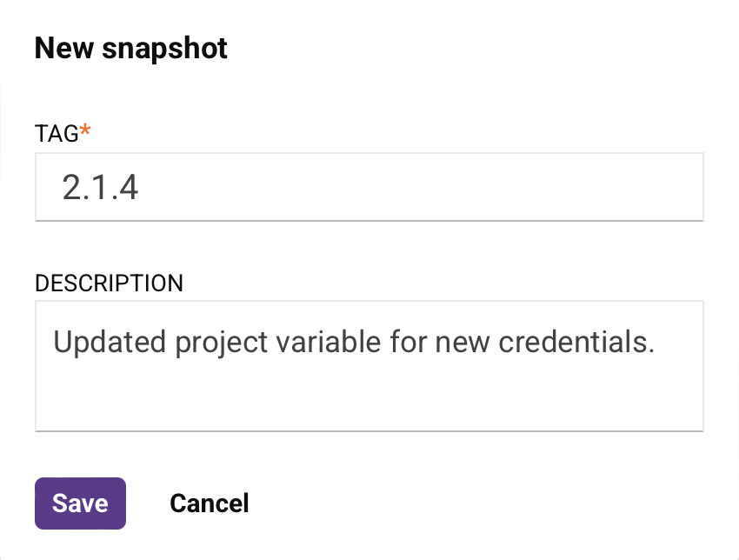739x560 pixels.
Task: Click the purple Save button
Action: click(x=80, y=503)
